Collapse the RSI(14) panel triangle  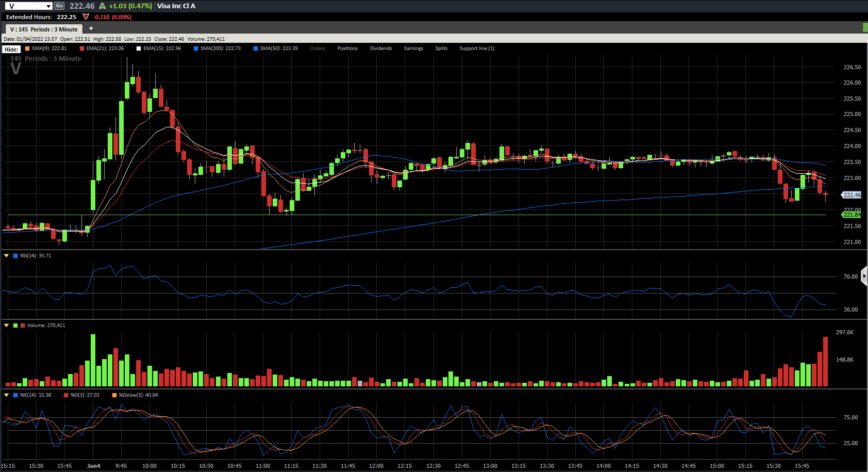[x=6, y=255]
